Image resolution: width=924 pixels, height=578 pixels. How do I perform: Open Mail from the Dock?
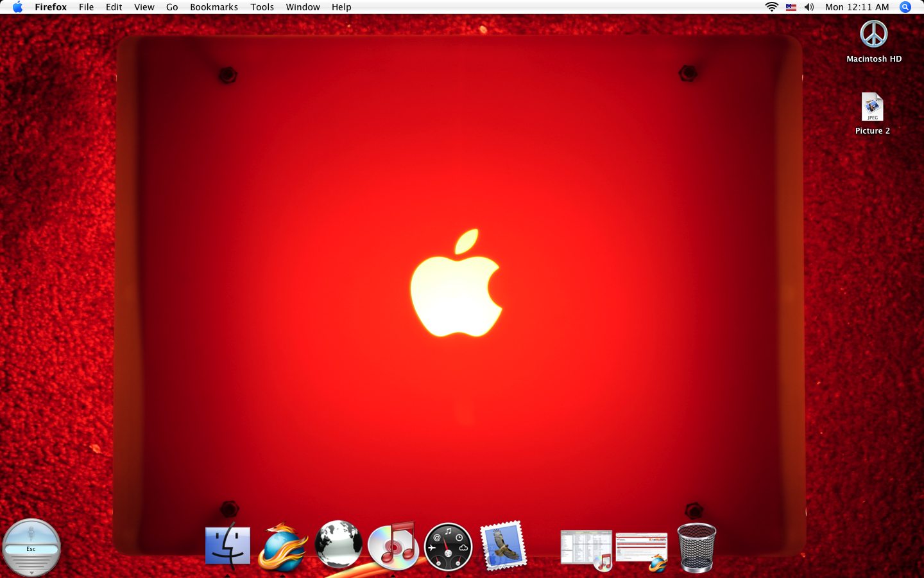(x=503, y=546)
